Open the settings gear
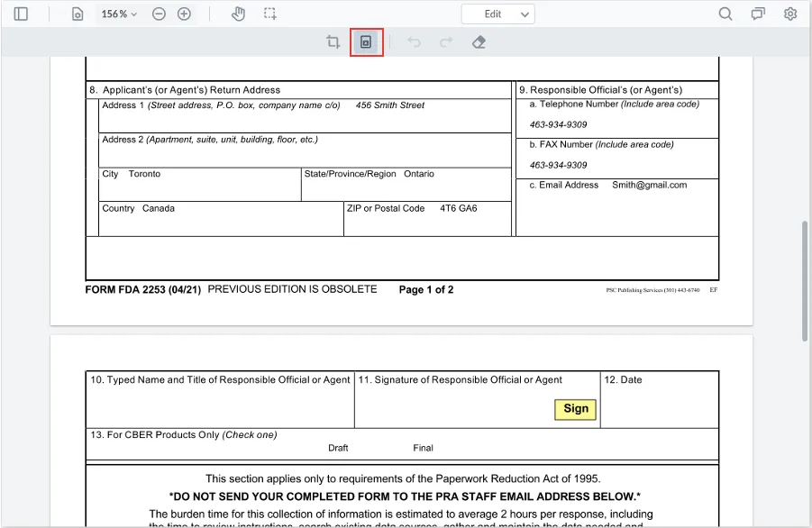 coord(790,14)
